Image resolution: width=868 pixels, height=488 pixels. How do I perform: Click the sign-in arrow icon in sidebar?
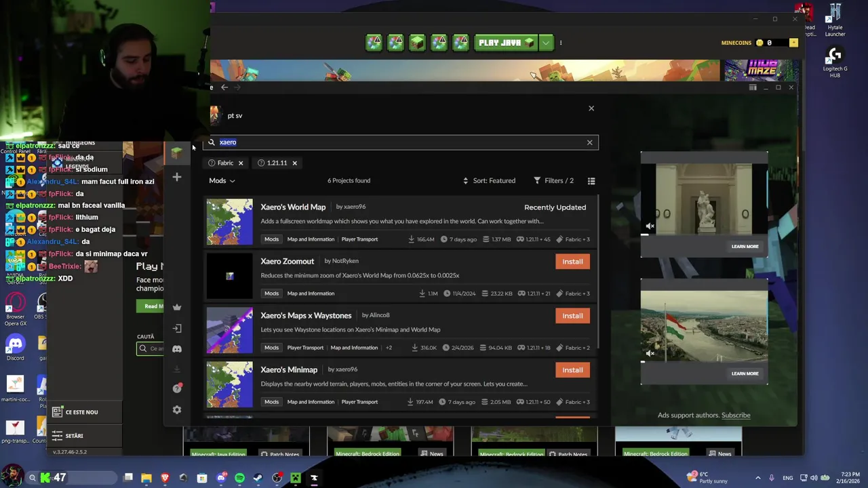coord(177,328)
